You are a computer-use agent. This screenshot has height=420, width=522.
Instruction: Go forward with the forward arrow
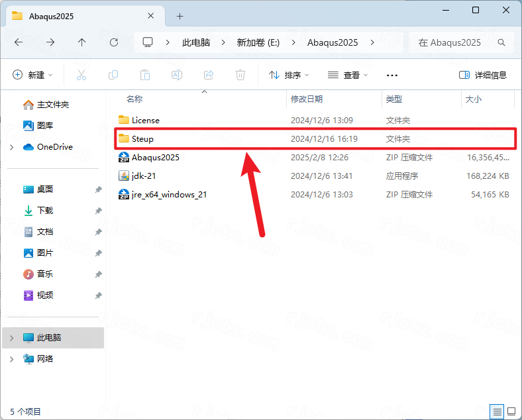point(50,42)
